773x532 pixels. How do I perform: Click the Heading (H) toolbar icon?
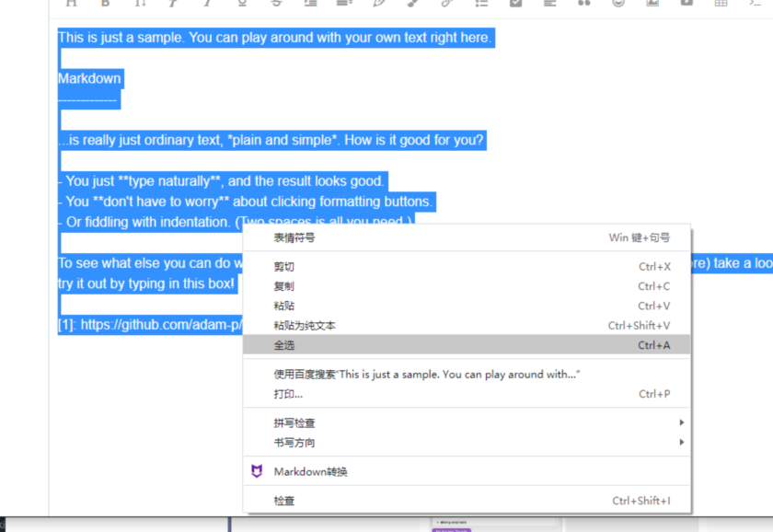point(71,3)
